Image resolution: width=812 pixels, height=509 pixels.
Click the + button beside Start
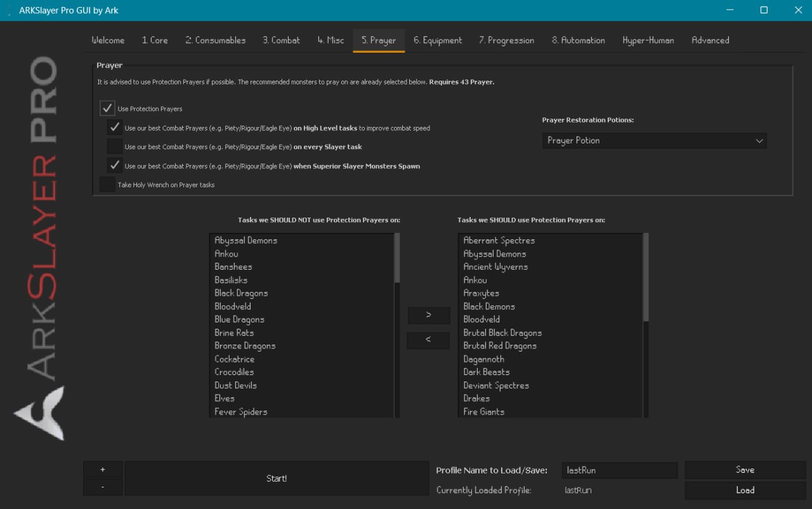(x=103, y=470)
